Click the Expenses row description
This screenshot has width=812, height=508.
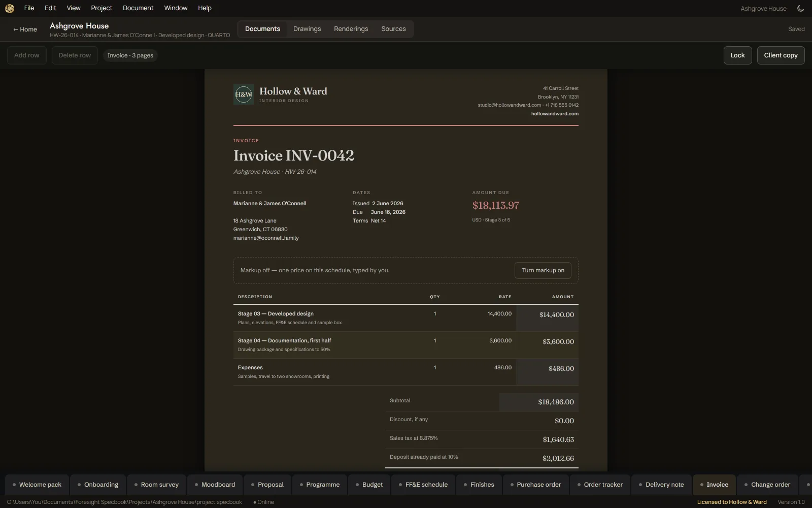(x=250, y=368)
